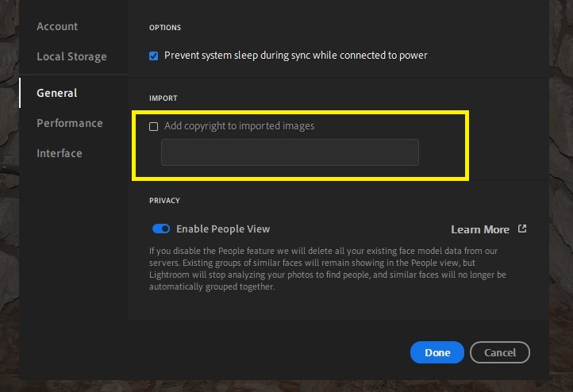Click the copyright text input field
The height and width of the screenshot is (392, 573).
click(290, 152)
